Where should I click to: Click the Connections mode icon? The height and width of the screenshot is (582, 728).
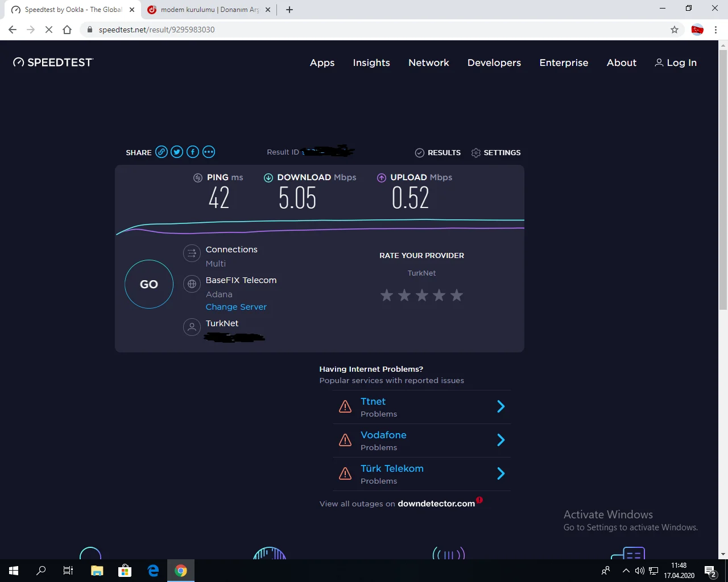(x=192, y=253)
